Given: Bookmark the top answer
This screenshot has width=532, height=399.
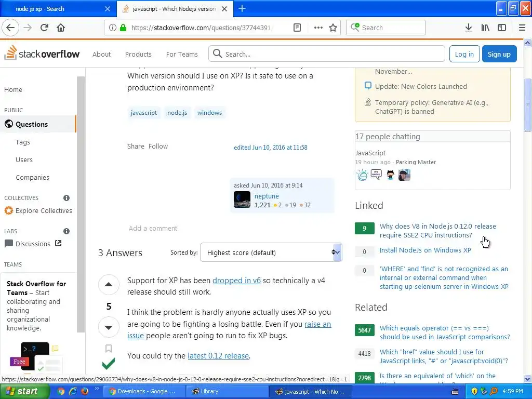Looking at the screenshot, I should (x=109, y=349).
